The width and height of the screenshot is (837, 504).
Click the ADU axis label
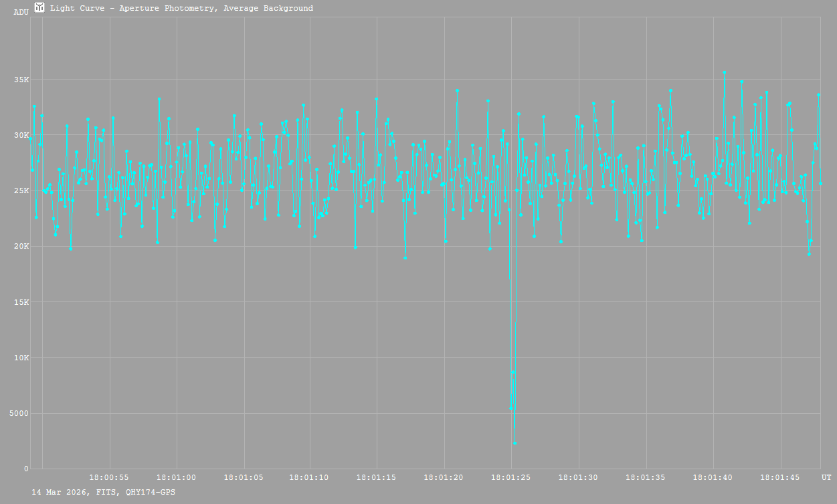pos(21,12)
